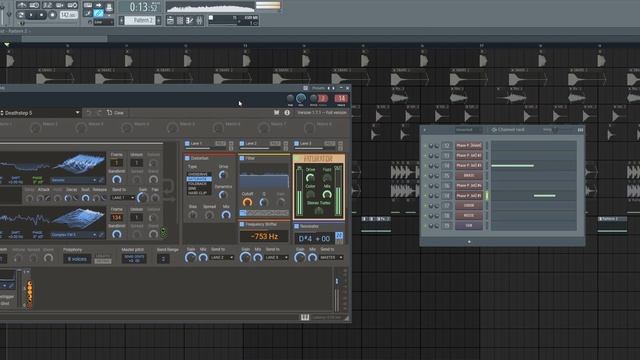Select the highlighted blue link tool icon
This screenshot has height=360, width=640.
click(x=98, y=14)
